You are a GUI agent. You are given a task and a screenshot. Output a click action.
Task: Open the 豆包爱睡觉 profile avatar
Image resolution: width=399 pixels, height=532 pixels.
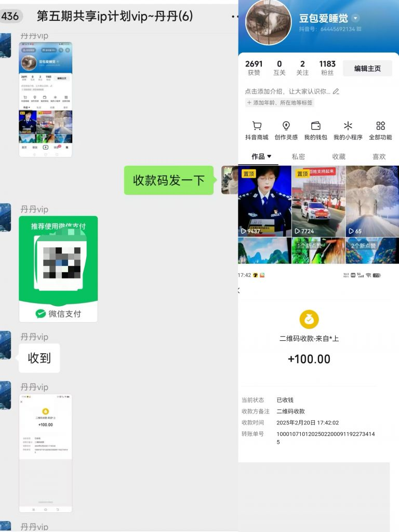tap(269, 22)
